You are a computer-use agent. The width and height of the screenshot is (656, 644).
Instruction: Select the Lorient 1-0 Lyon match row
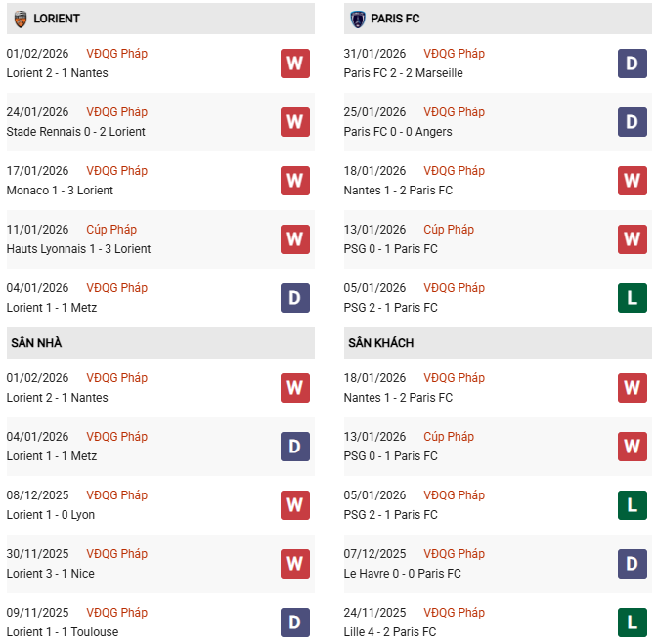click(50, 515)
